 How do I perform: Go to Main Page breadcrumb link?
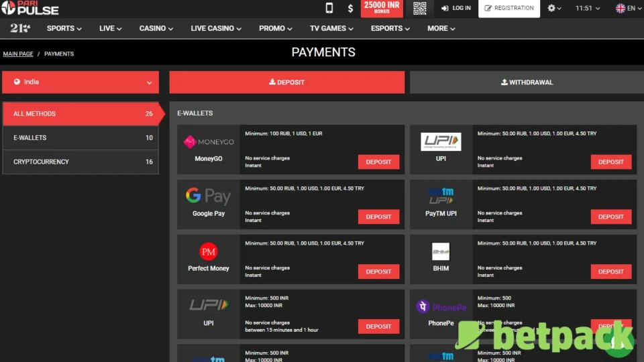pos(18,54)
